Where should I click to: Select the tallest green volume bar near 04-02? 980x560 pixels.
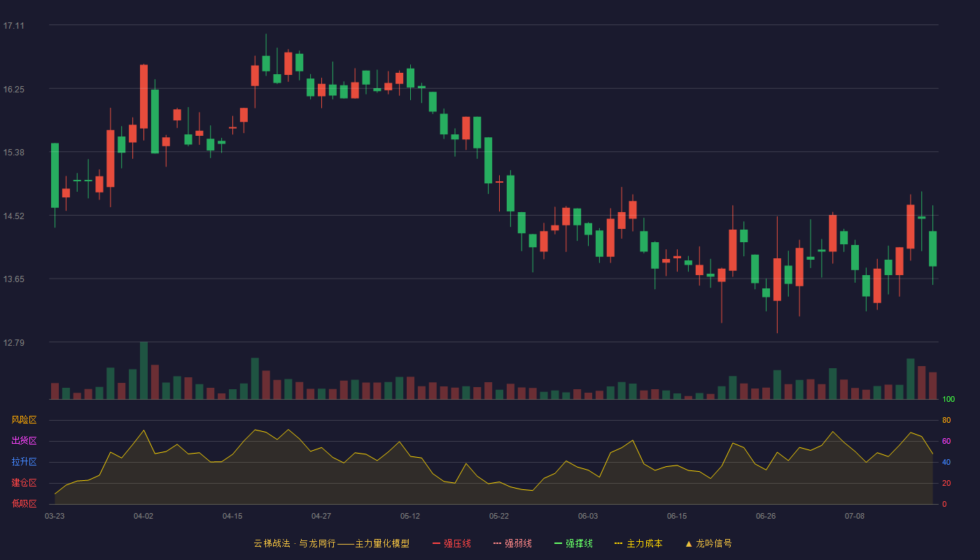click(x=143, y=370)
